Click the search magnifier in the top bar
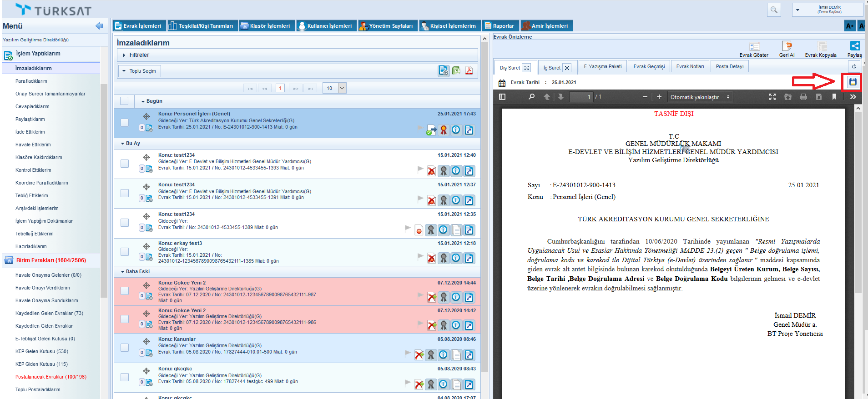Image resolution: width=868 pixels, height=399 pixels. tap(774, 10)
